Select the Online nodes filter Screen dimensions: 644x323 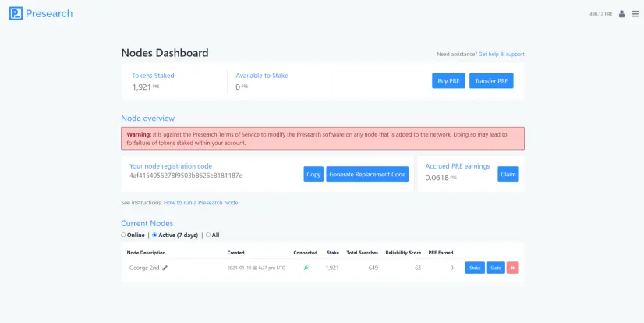[123, 235]
